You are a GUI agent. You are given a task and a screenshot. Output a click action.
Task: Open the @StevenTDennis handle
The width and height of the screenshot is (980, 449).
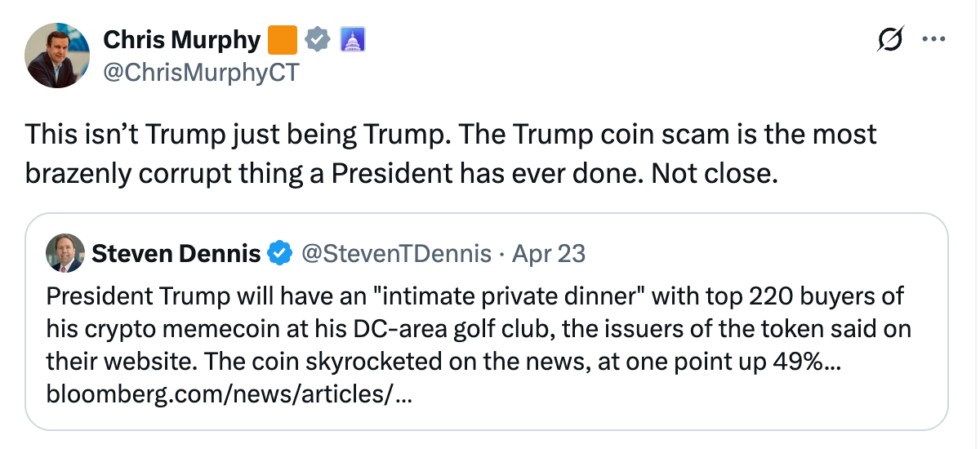(x=397, y=254)
